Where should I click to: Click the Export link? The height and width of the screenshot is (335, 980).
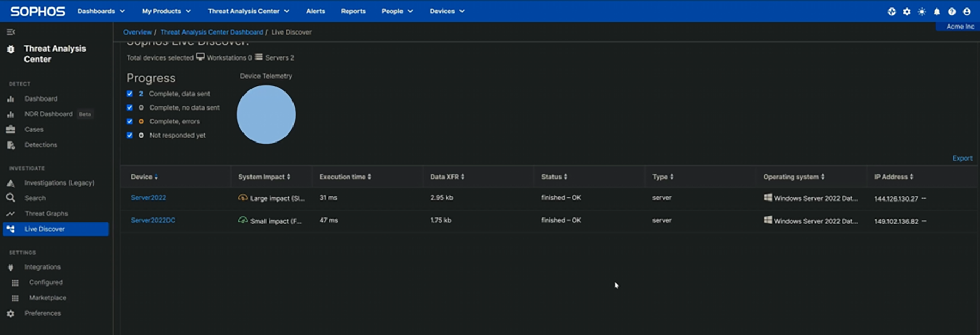[962, 158]
